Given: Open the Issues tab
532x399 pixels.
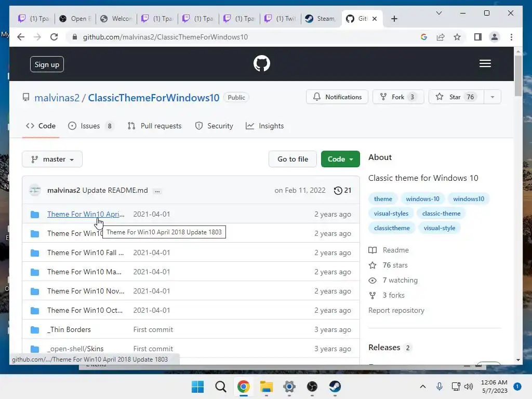Looking at the screenshot, I should 90,126.
